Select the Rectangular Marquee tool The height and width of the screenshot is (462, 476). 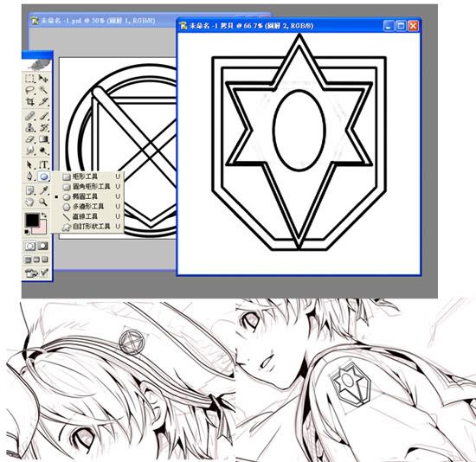click(29, 79)
